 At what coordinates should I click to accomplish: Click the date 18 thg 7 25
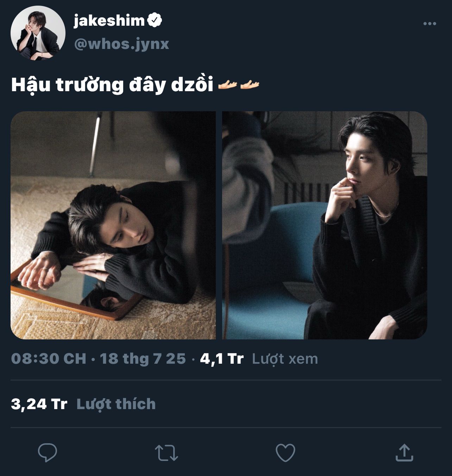143,358
